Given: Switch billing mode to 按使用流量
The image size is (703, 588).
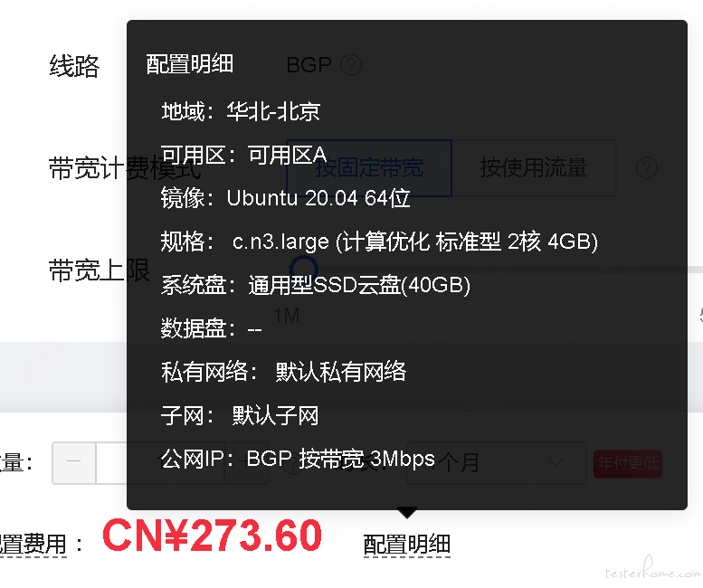Looking at the screenshot, I should pos(534,168).
